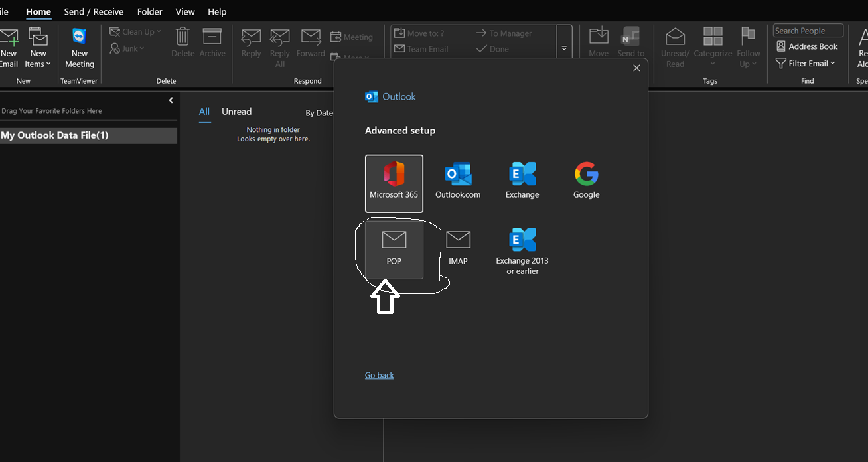Image resolution: width=868 pixels, height=462 pixels.
Task: Select the IMAP envelope option
Action: coord(458,247)
